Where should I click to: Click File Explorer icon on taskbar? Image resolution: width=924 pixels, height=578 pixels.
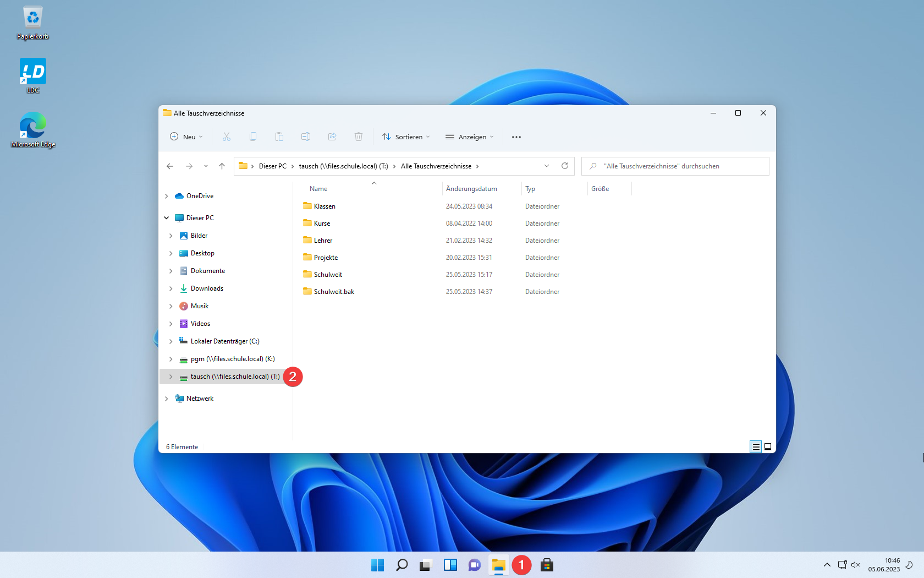(x=498, y=565)
